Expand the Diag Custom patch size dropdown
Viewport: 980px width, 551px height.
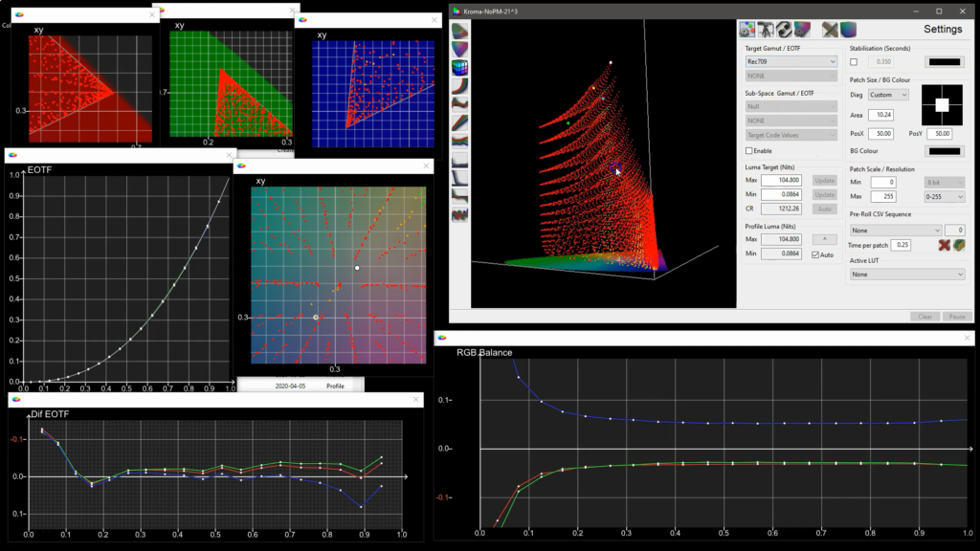(x=888, y=95)
